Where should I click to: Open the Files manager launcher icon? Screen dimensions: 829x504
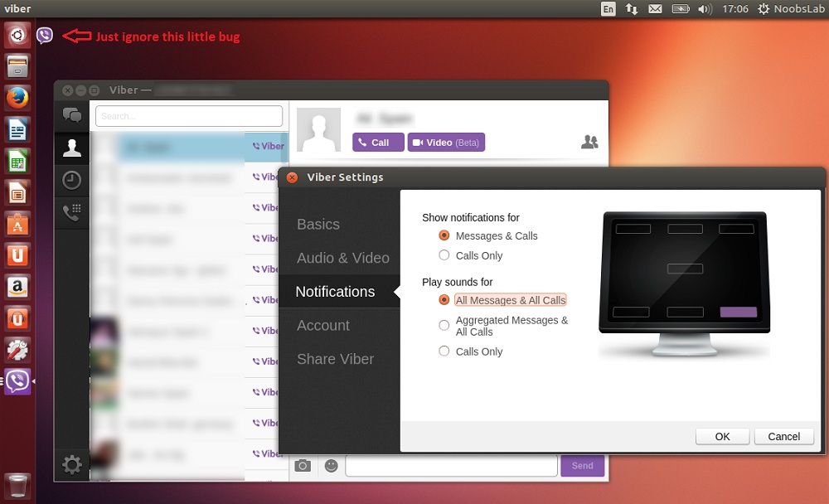pyautogui.click(x=17, y=66)
